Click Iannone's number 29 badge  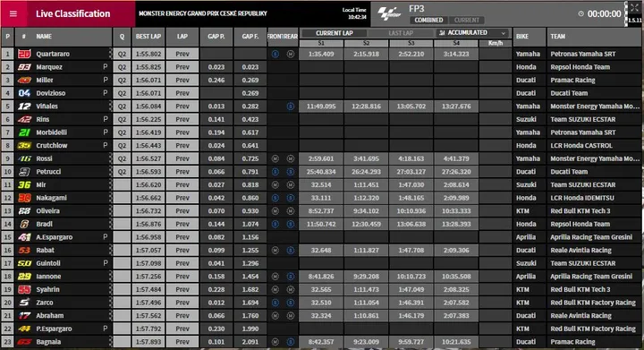point(24,277)
